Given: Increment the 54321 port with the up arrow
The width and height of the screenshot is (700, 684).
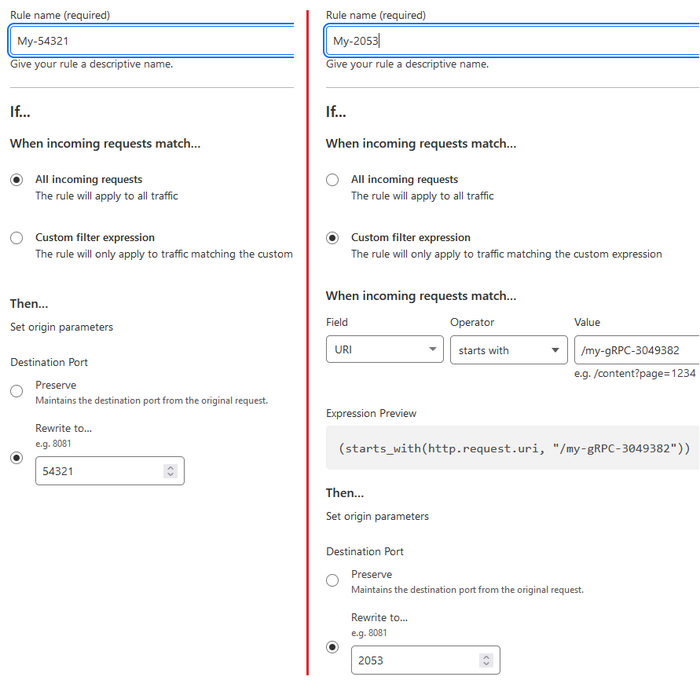Looking at the screenshot, I should 171,467.
